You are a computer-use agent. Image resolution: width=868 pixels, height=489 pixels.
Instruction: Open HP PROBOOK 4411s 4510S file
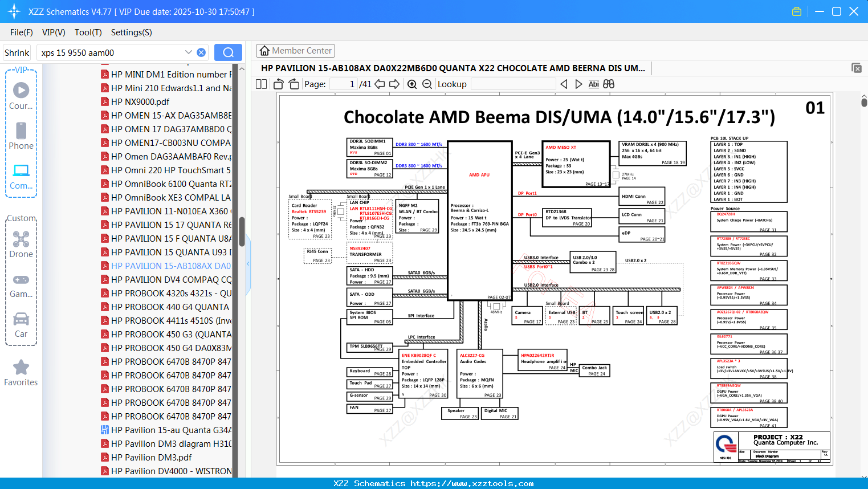pos(166,320)
